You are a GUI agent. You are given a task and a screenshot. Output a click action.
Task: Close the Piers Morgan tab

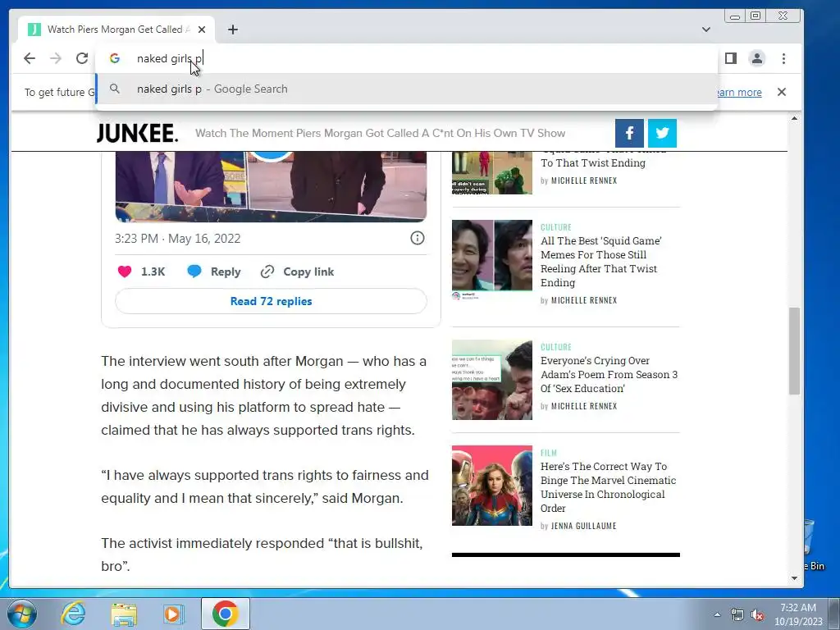(202, 30)
